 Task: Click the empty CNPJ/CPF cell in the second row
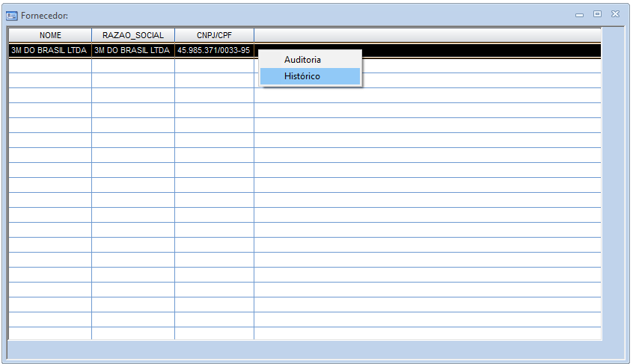pos(214,66)
